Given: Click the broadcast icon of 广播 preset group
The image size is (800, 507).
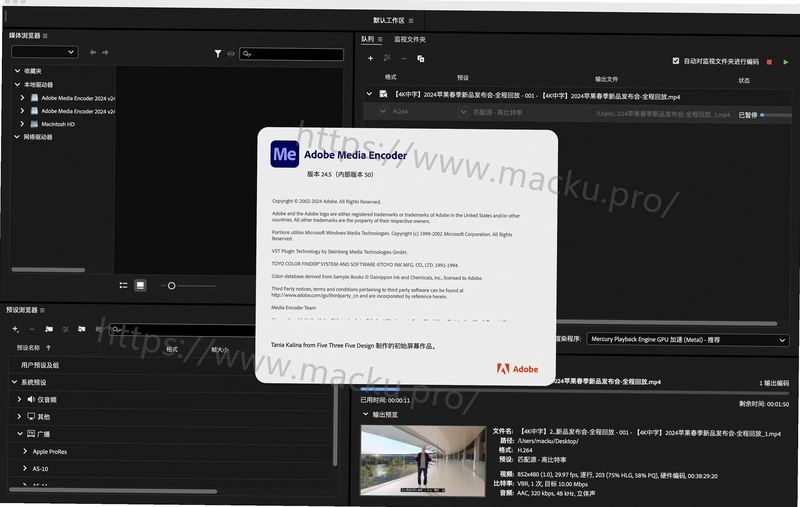Looking at the screenshot, I should click(31, 434).
